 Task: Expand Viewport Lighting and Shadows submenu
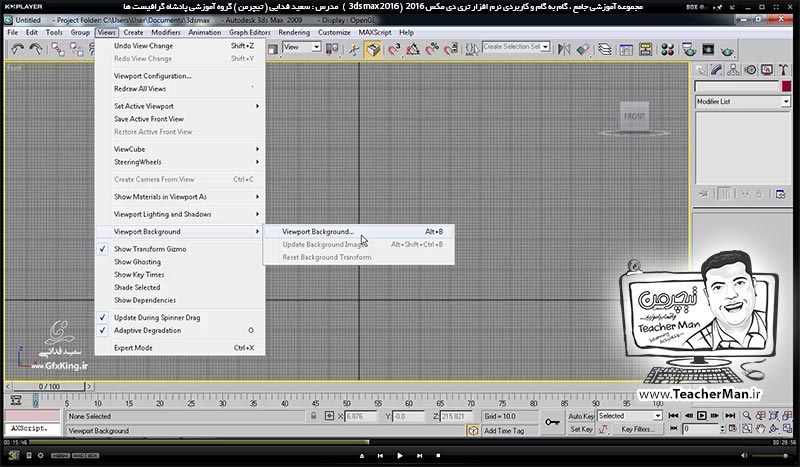181,214
